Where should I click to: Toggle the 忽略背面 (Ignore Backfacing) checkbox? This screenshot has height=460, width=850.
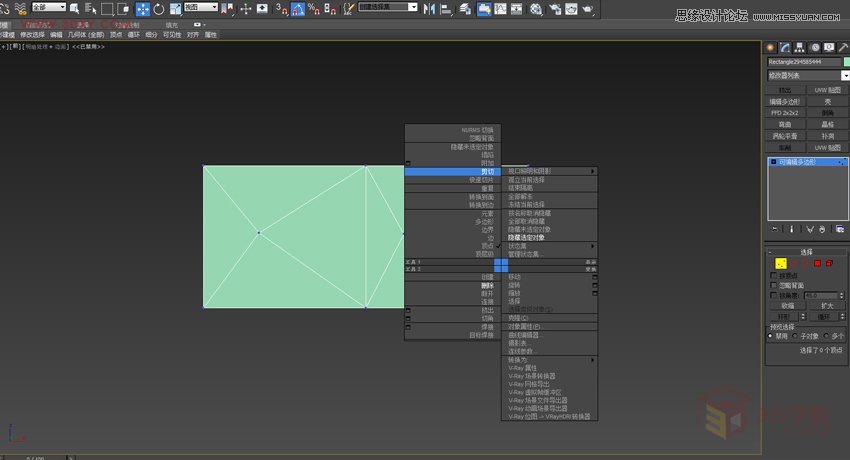pos(773,285)
